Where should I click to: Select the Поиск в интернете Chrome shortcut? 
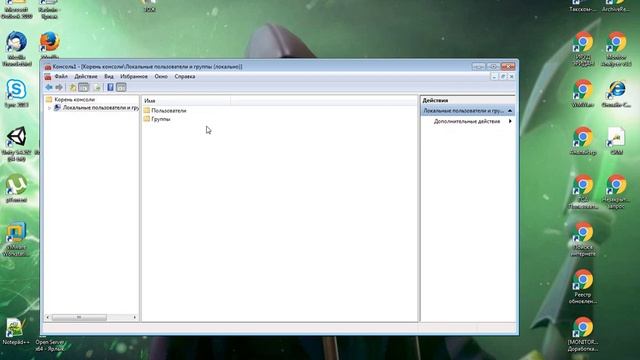coord(583,239)
